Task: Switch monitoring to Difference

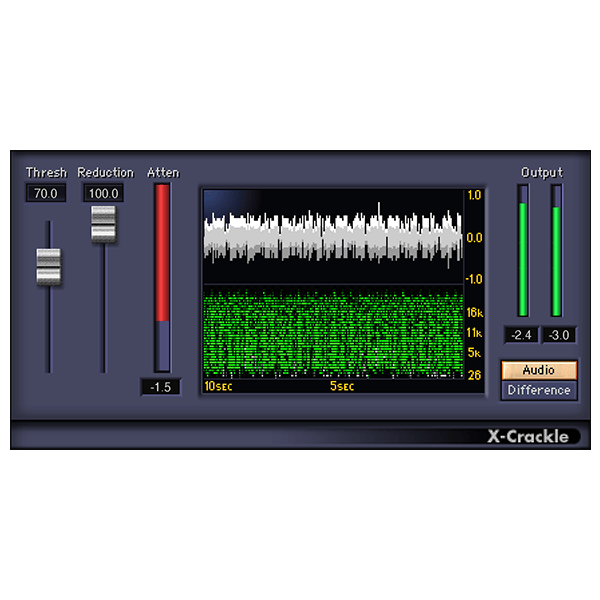Action: pyautogui.click(x=539, y=390)
